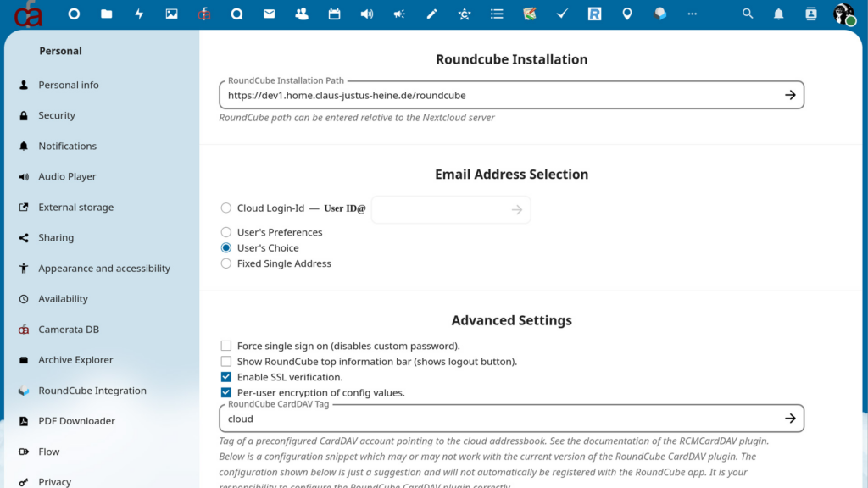Open Maps via the location pin icon
The height and width of the screenshot is (488, 868).
pos(627,13)
